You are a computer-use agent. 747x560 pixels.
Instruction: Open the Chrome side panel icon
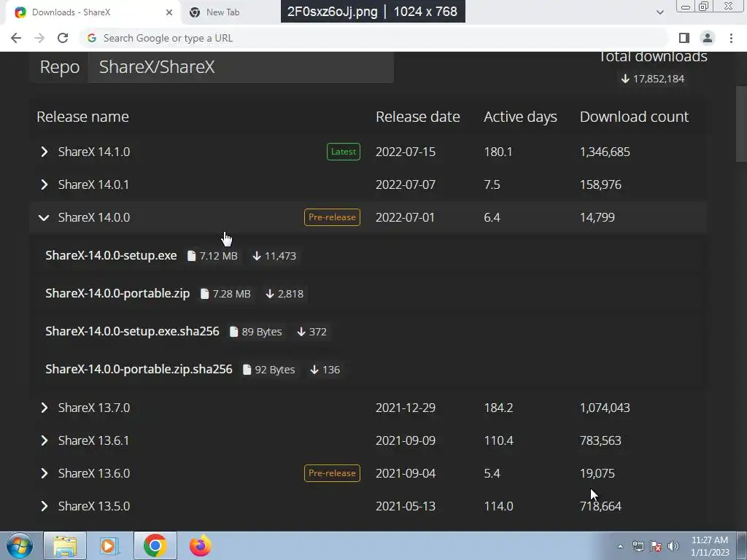(x=684, y=38)
